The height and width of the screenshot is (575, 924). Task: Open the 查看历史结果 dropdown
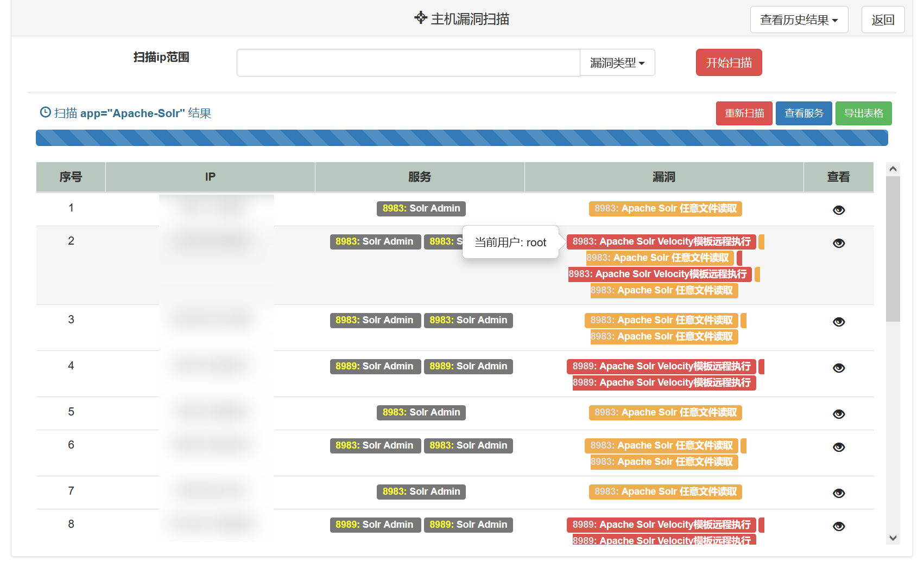[x=799, y=20]
